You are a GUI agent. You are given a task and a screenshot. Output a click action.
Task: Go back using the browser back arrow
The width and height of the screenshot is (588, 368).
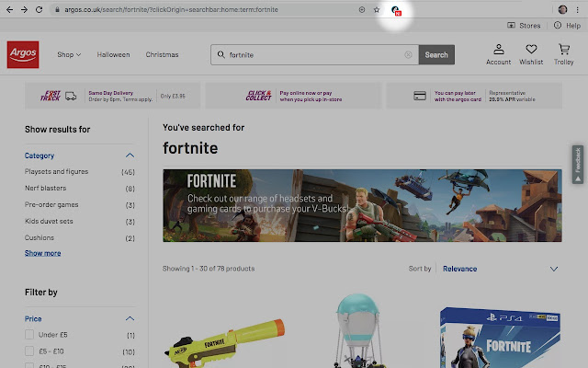(x=10, y=10)
